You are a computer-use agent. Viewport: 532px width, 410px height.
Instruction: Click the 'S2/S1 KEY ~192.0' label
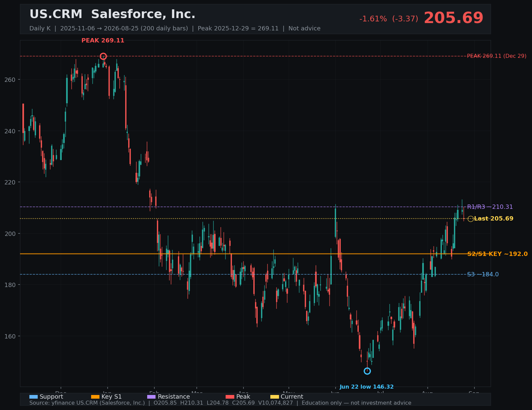497,254
